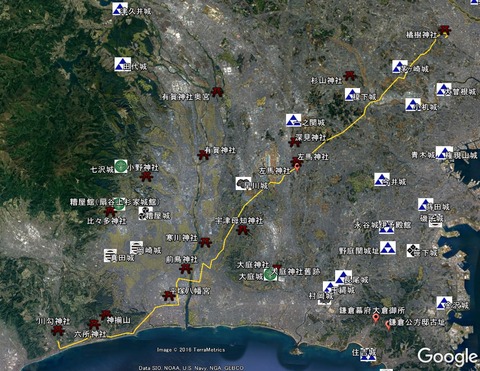Click the 大庭城 green crest icon
This screenshot has height=371, width=480.
[270, 275]
